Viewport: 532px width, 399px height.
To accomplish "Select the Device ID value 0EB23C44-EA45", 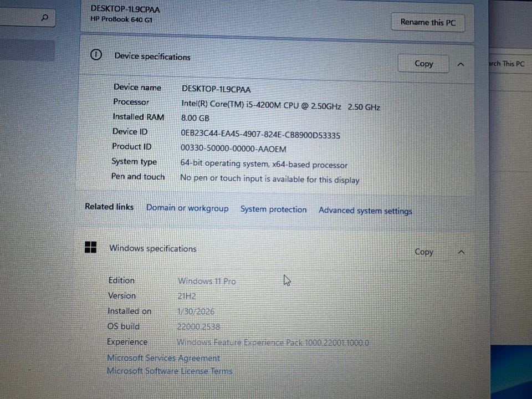I will click(260, 134).
